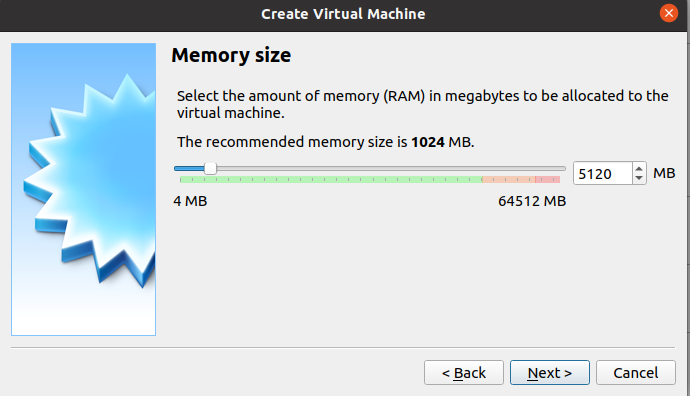Select the memory slider handle

pos(210,169)
